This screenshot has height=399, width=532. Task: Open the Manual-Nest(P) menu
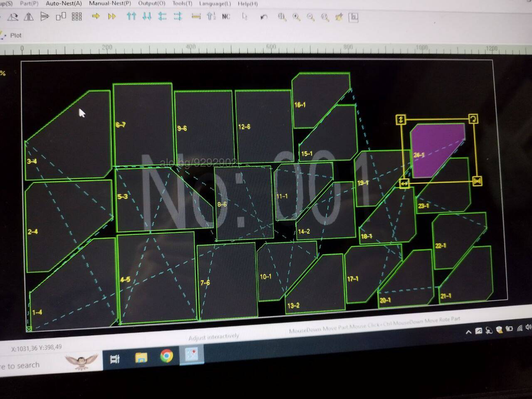(x=110, y=3)
